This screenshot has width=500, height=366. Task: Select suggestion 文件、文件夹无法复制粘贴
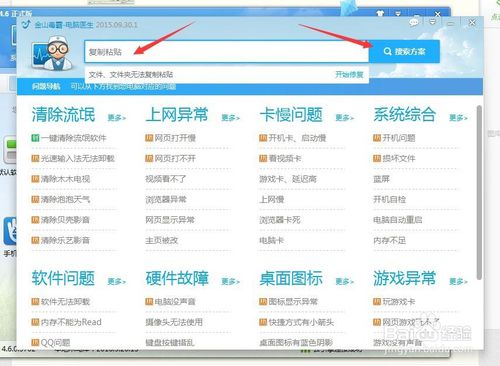pyautogui.click(x=131, y=75)
